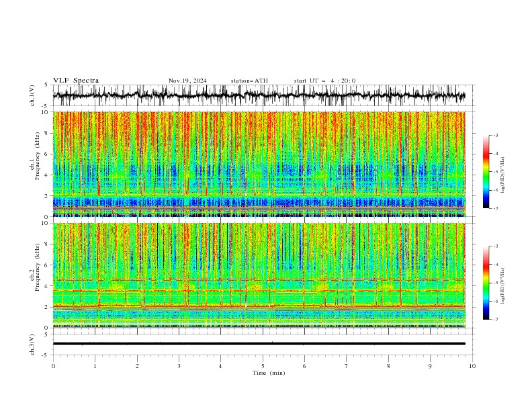Click the "ch.1(V)" waveform axis label
This screenshot has width=532, height=411.
click(32, 95)
